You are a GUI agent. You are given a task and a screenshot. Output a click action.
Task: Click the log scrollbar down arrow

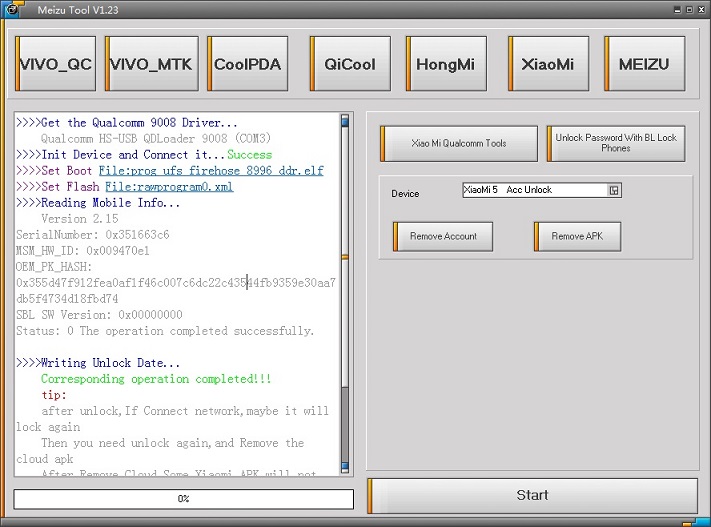(345, 467)
